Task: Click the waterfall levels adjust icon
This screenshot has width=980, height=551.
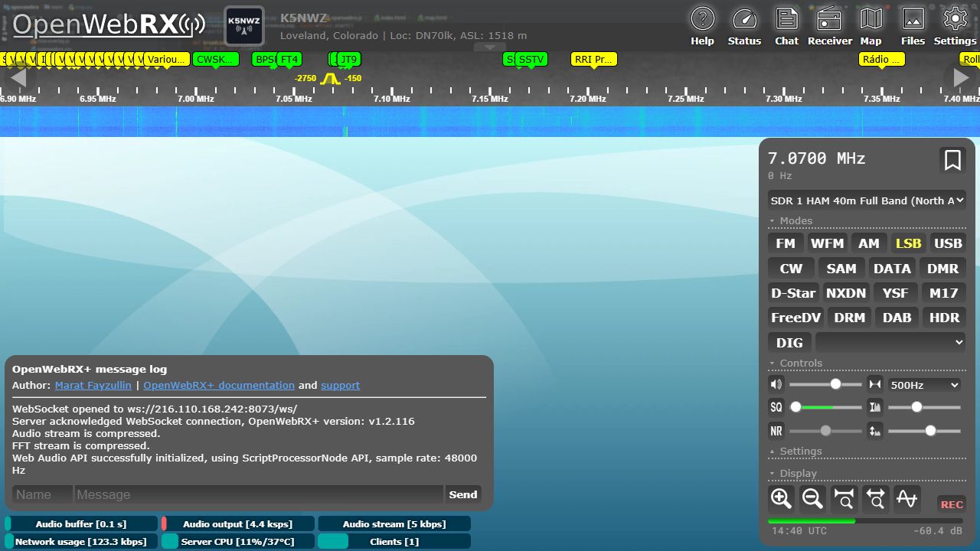Action: pyautogui.click(x=875, y=431)
